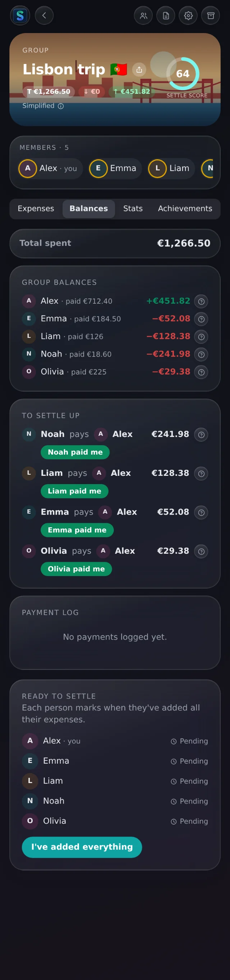The width and height of the screenshot is (230, 980).
Task: Open the S app logo
Action: [20, 15]
